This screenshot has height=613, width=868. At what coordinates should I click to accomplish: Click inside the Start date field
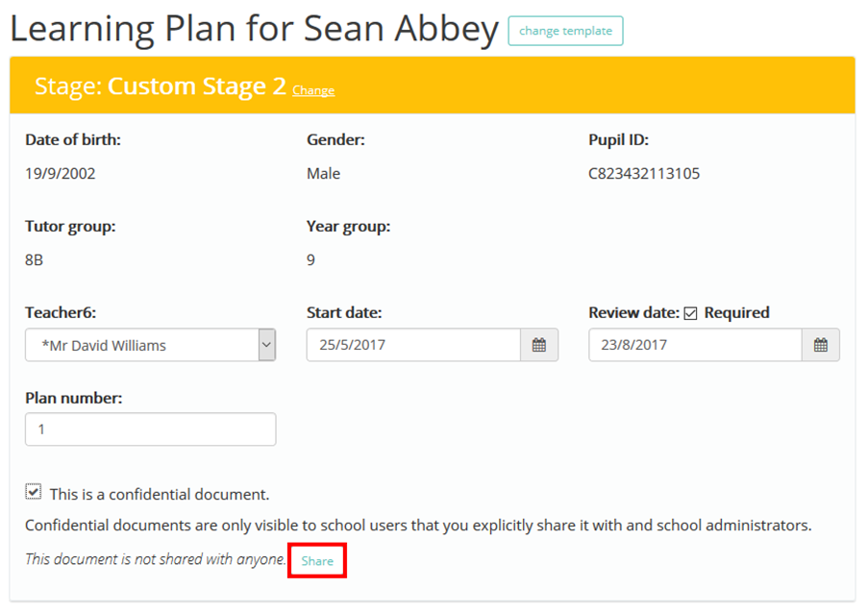coord(413,344)
